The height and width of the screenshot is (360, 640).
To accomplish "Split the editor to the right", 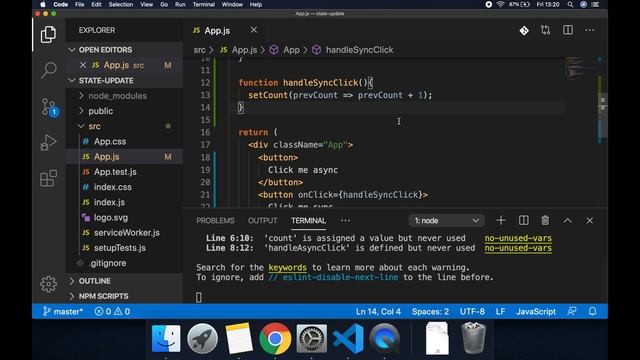I will click(x=568, y=30).
